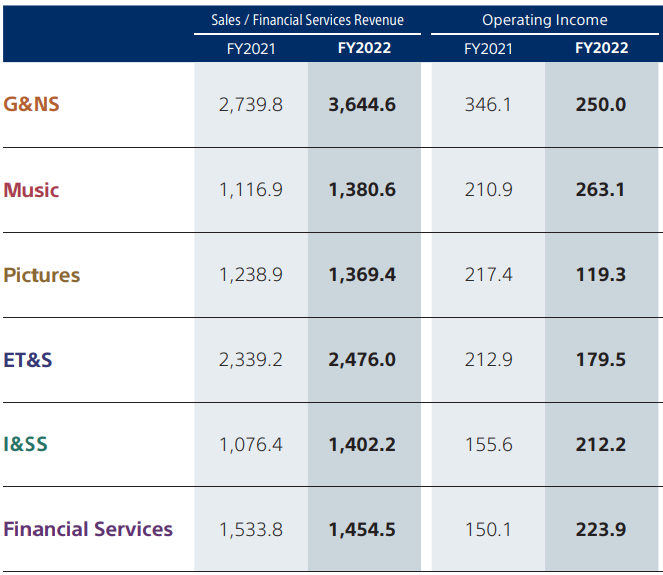Screen dimensions: 663x575
Task: Click ET&S FY2021 sales value 2,339.2
Action: click(x=250, y=359)
